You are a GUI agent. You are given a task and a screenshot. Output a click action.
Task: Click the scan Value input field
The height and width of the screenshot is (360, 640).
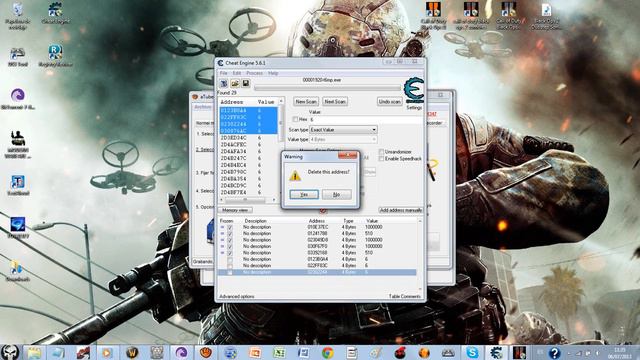pyautogui.click(x=365, y=120)
